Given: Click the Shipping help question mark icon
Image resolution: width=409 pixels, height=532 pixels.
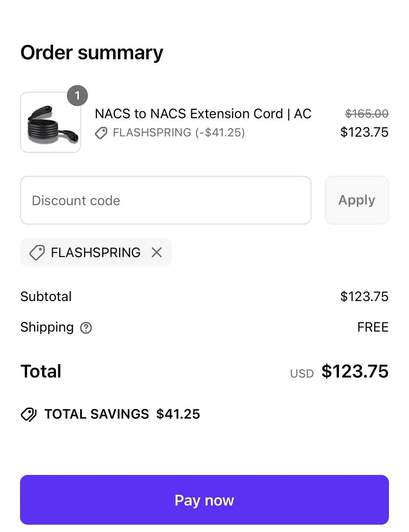Looking at the screenshot, I should pos(86,328).
